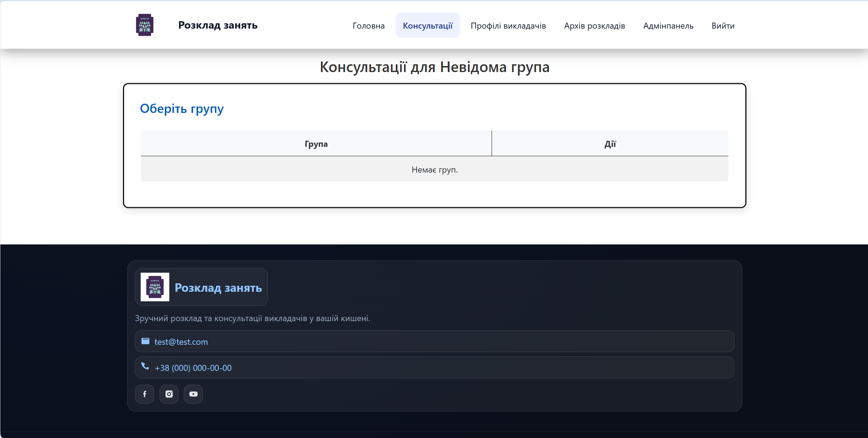Open Архів розкладів page

[594, 26]
